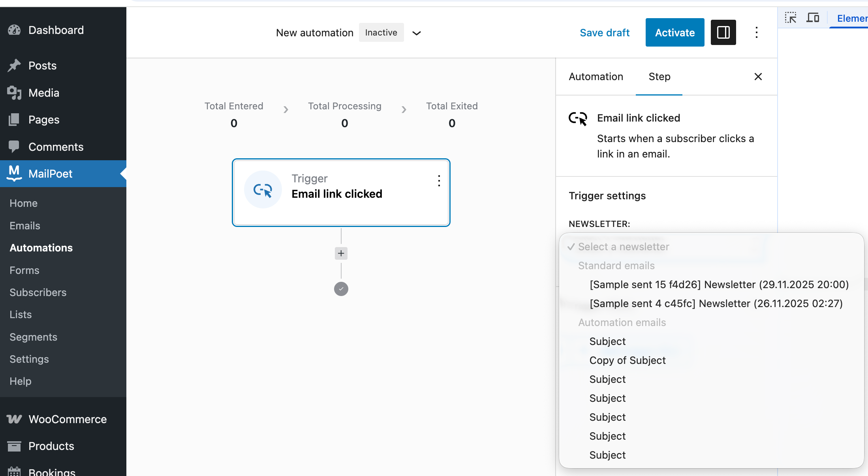Choose the Select a newsletter option
Screen dimensions: 868x476
(711, 247)
